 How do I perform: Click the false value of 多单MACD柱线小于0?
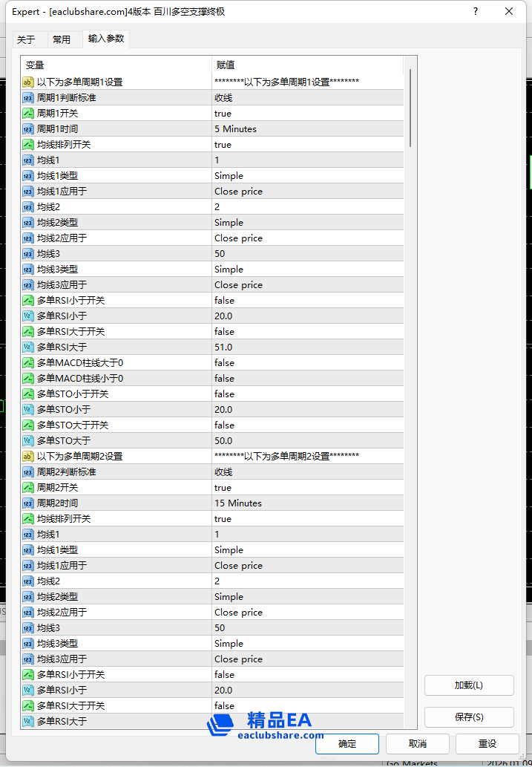tap(308, 379)
